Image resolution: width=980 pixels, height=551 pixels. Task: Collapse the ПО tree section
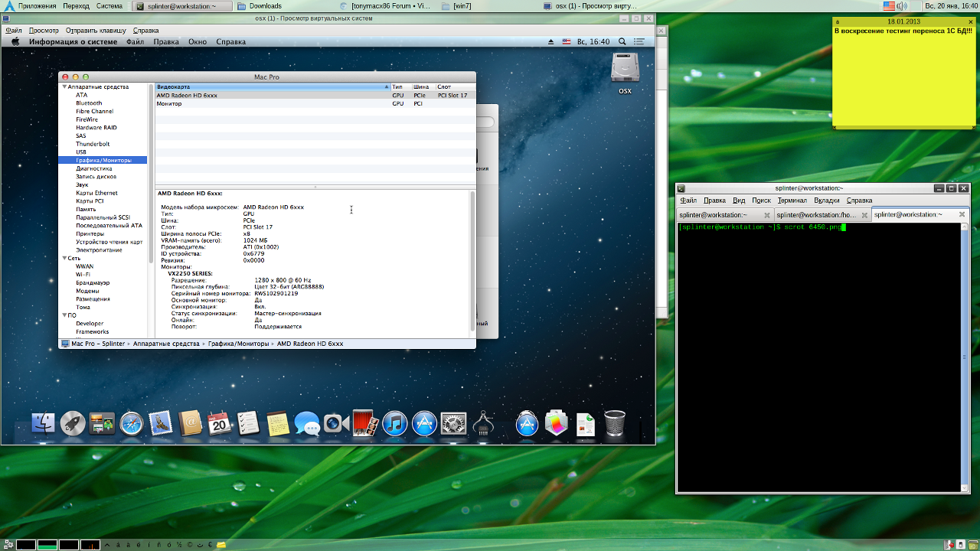64,315
